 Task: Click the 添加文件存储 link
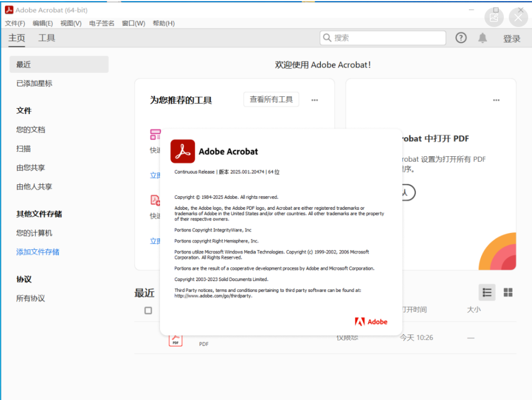(38, 252)
